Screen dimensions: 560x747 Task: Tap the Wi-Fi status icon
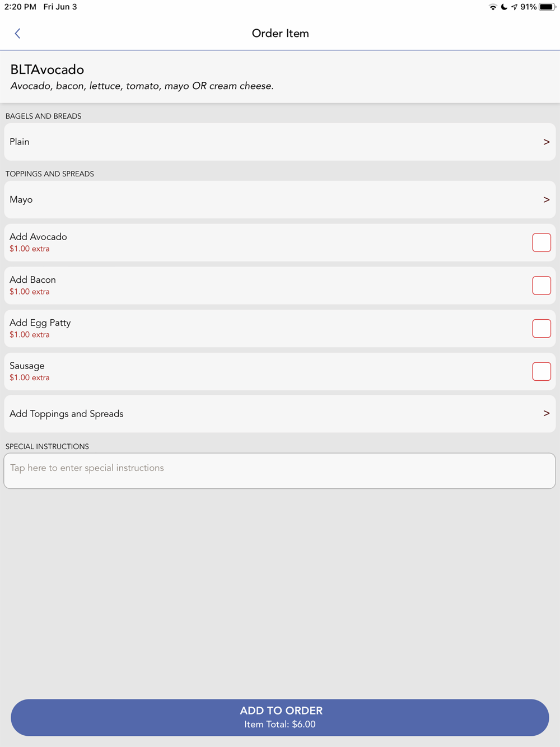[x=493, y=7]
